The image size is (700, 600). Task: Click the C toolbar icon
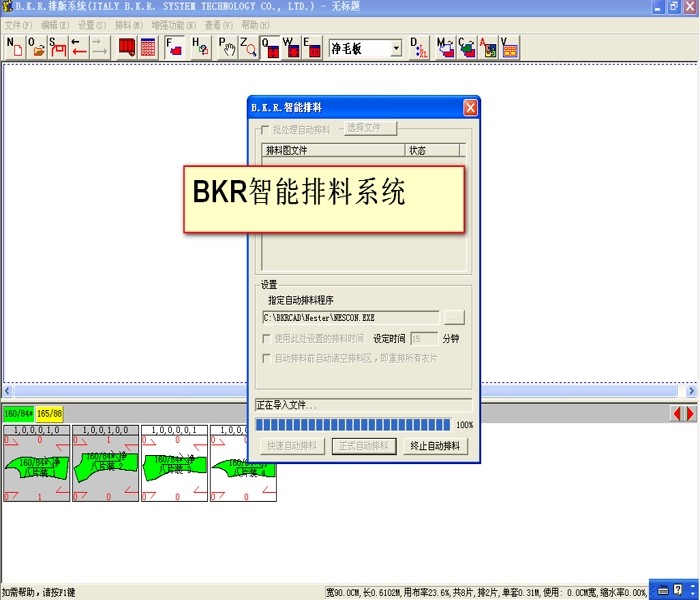(467, 47)
